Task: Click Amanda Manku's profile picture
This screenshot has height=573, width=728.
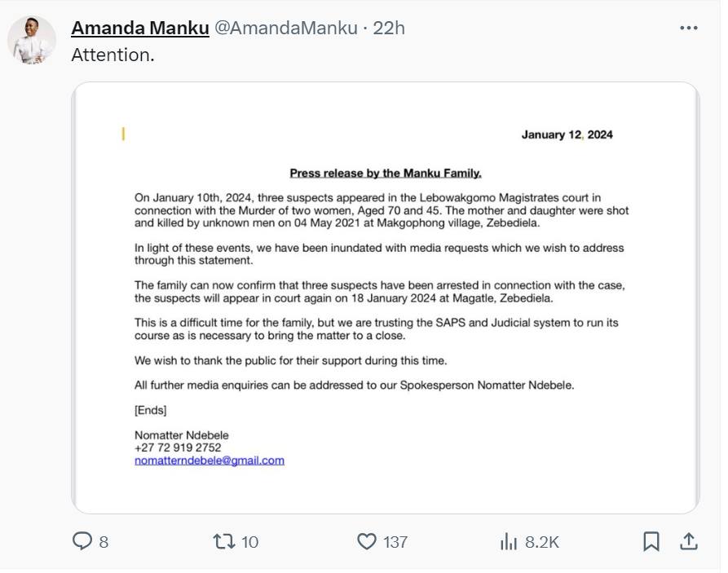Action: 32,40
